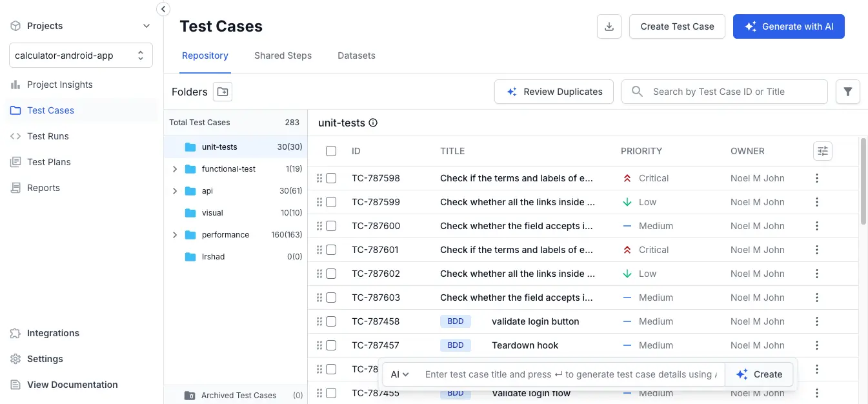Click the drag handle for TC-787600

coord(319,226)
